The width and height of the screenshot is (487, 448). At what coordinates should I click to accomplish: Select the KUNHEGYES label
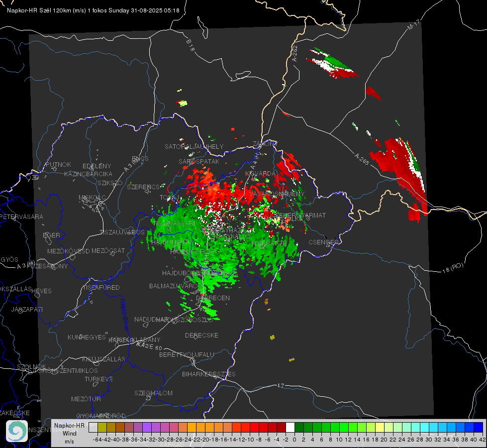[87, 337]
